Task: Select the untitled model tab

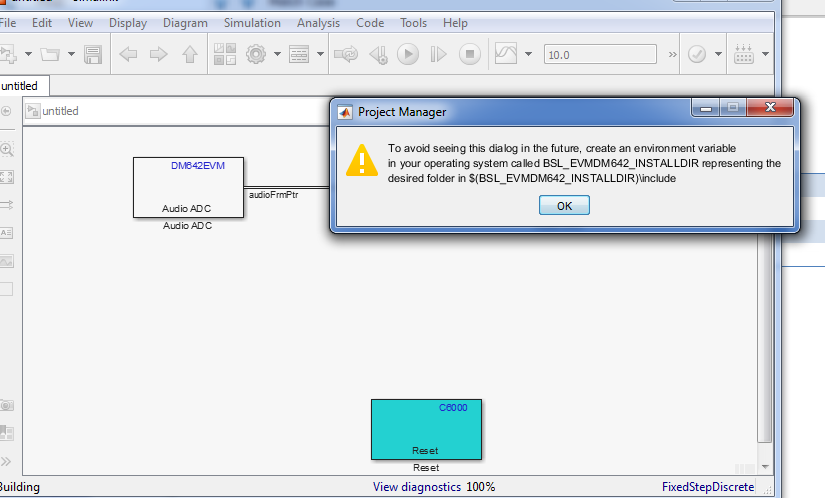Action: coord(23,86)
